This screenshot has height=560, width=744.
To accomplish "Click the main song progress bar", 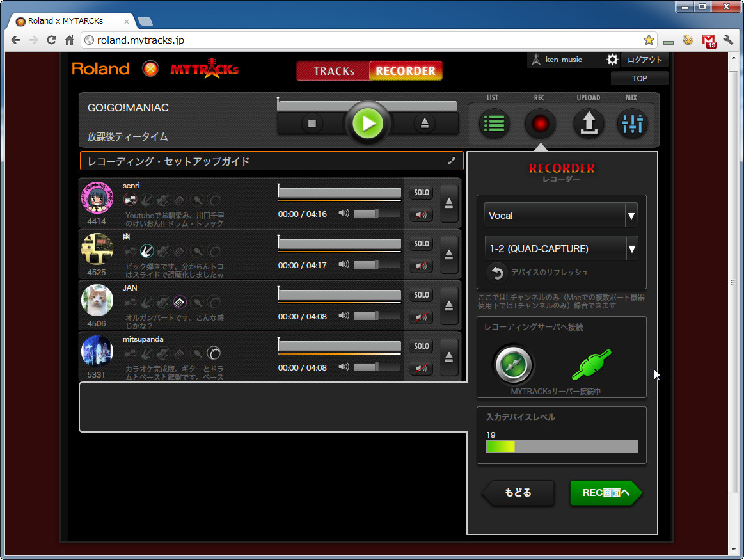I will 367,106.
